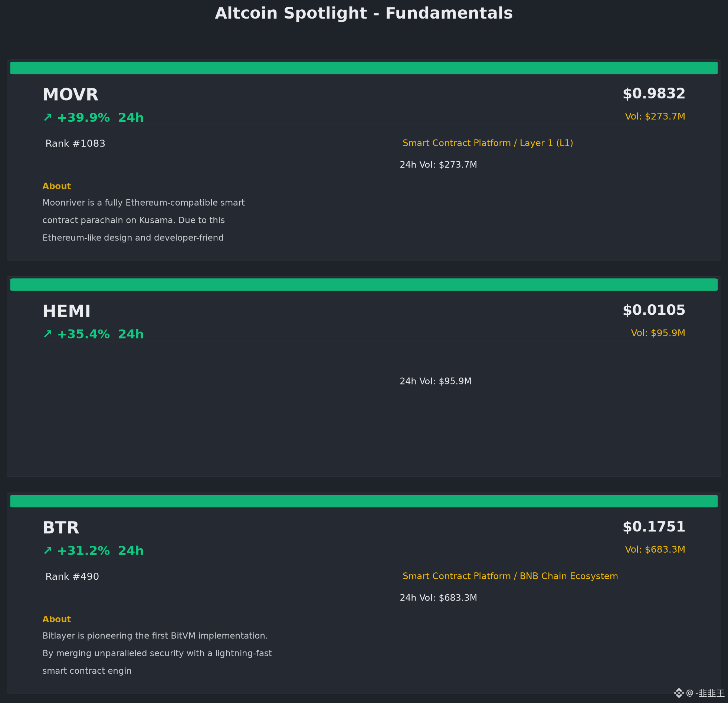
Task: Click the $0.0105 HEMI price
Action: [654, 310]
